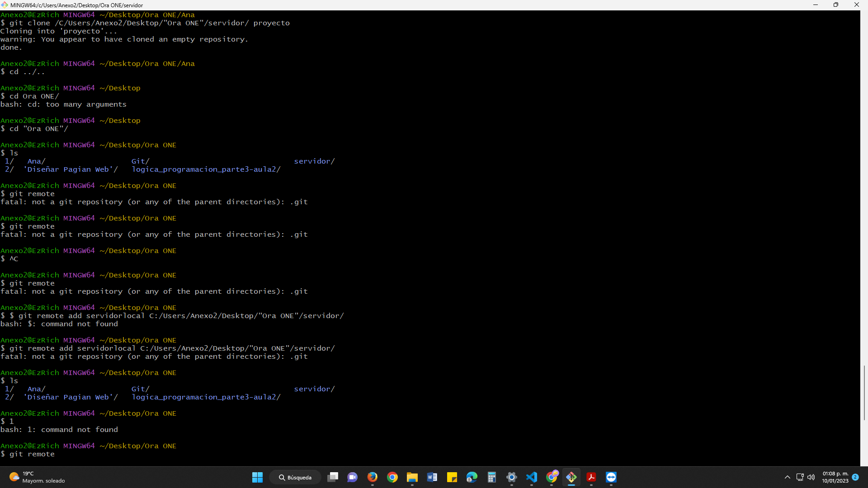Click 'bash: 1: command not found' text
The height and width of the screenshot is (488, 868).
pos(59,430)
